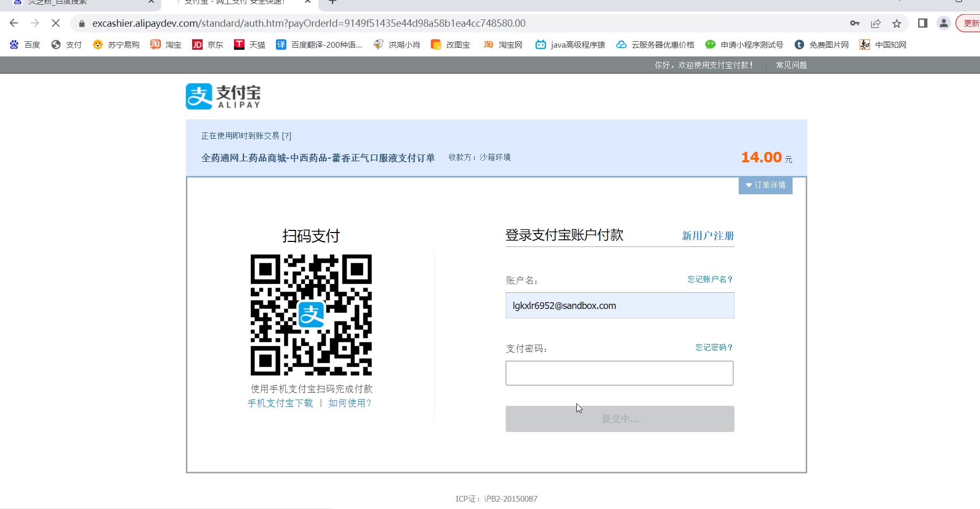Click the 收款方:沙箱环境 text
Screen dimensions: 980x509
coord(480,157)
